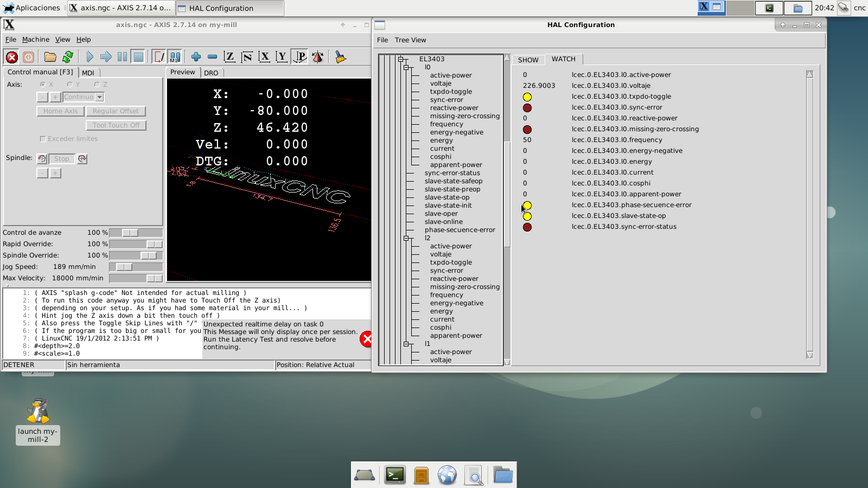Toggle machine power icon in AXIS toolbar
This screenshot has height=488, width=868.
[x=28, y=57]
